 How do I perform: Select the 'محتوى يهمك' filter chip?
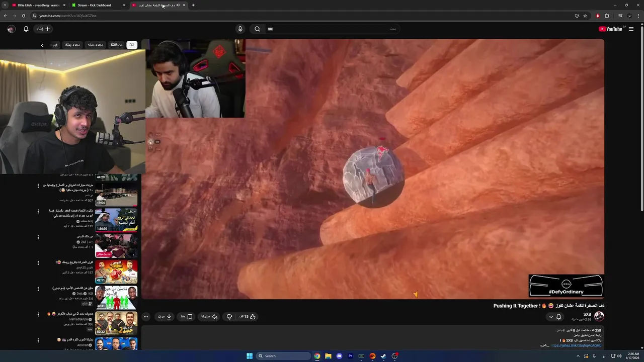tap(72, 45)
